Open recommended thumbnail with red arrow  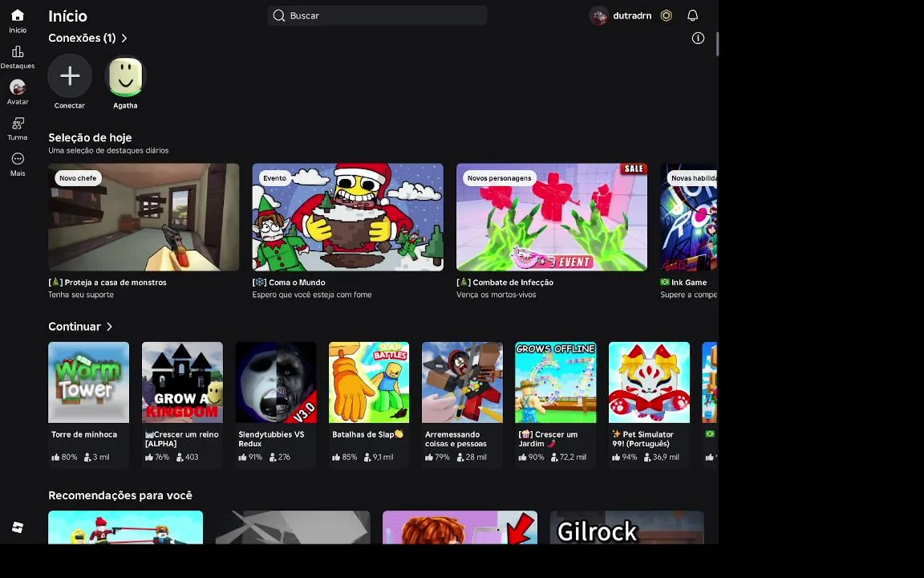pos(460,527)
